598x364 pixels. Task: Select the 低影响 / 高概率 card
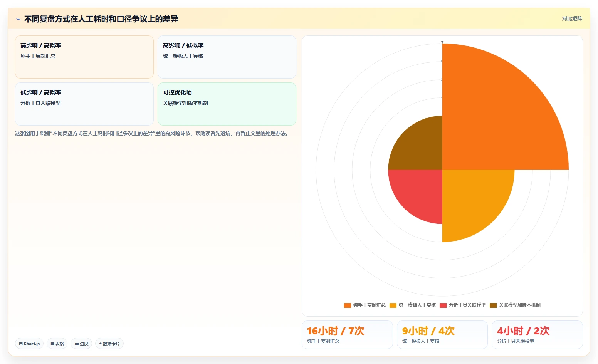[84, 104]
